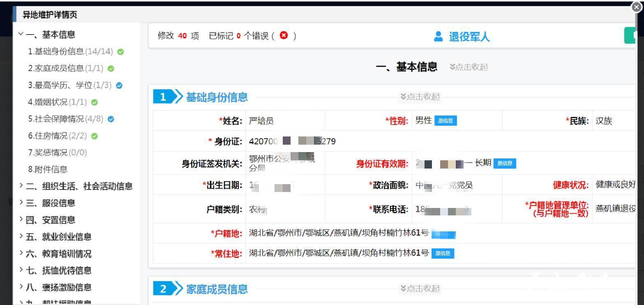Screen dimensions: 644x305
Task: Expand the 三、服役信息 tree node
Action: tap(21, 203)
